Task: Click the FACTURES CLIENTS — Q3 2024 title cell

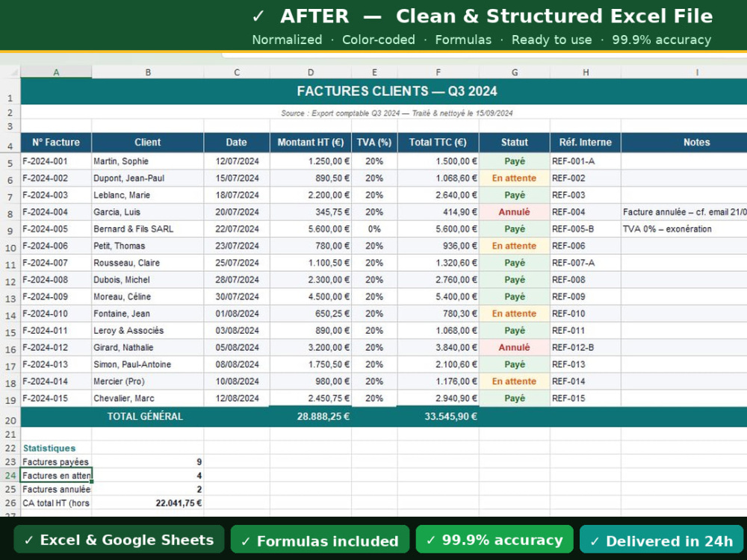Action: click(384, 91)
